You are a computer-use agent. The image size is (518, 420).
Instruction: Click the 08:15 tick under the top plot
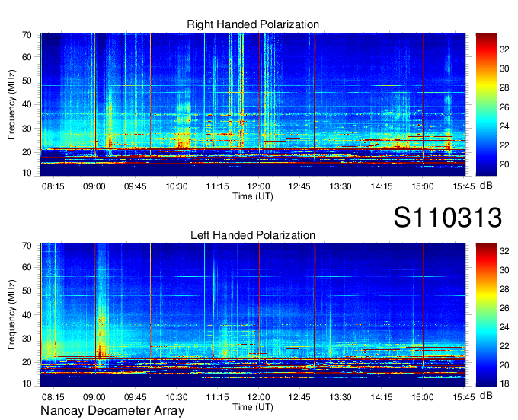[53, 186]
